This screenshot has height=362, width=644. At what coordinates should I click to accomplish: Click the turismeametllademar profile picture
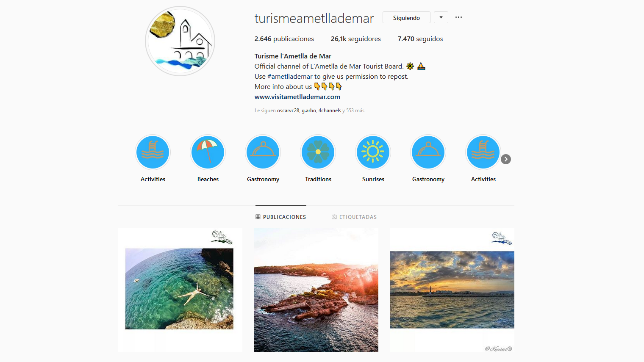180,41
